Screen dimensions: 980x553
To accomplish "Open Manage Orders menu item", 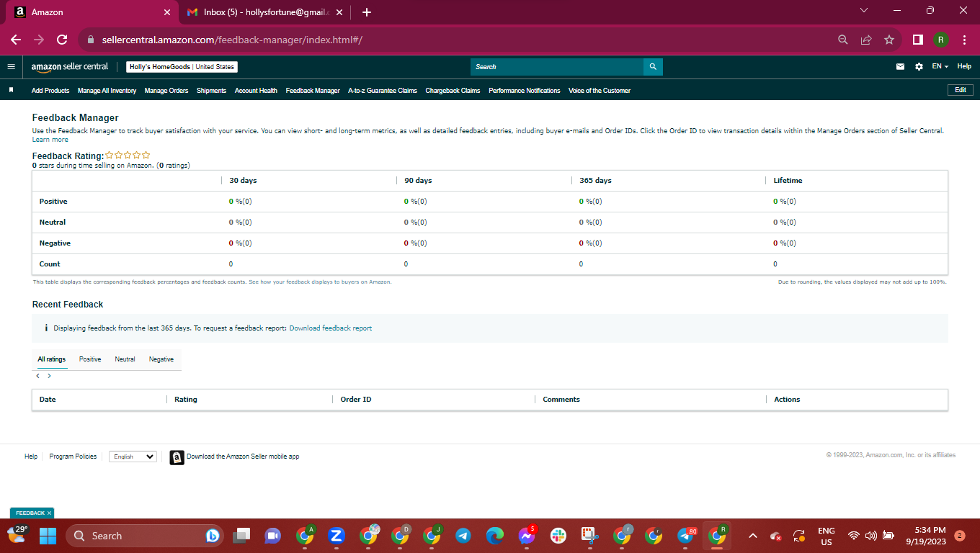I will pos(166,91).
